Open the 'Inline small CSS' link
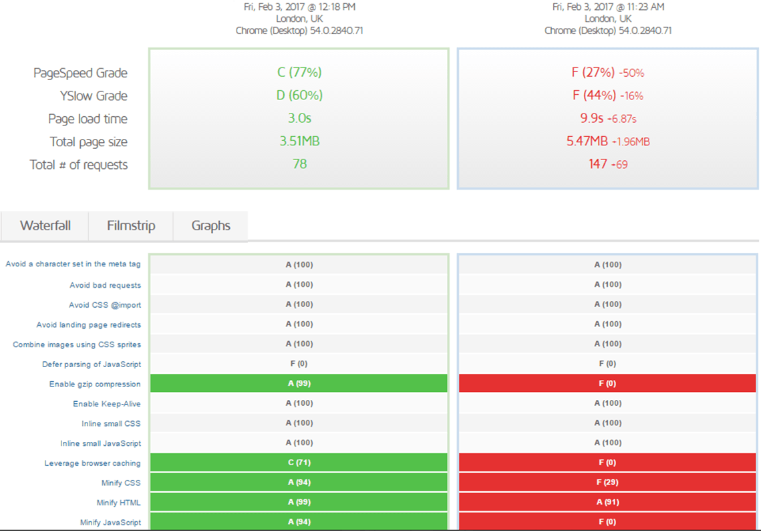This screenshot has height=532, width=761. pos(111,424)
